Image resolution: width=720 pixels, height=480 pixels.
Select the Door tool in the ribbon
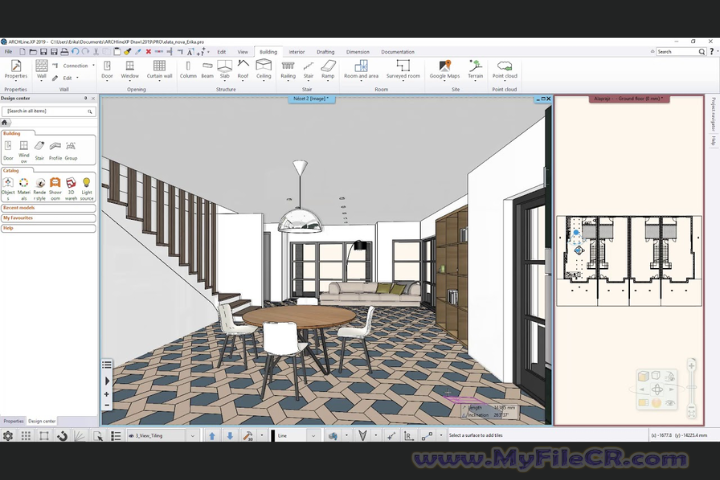pyautogui.click(x=107, y=69)
